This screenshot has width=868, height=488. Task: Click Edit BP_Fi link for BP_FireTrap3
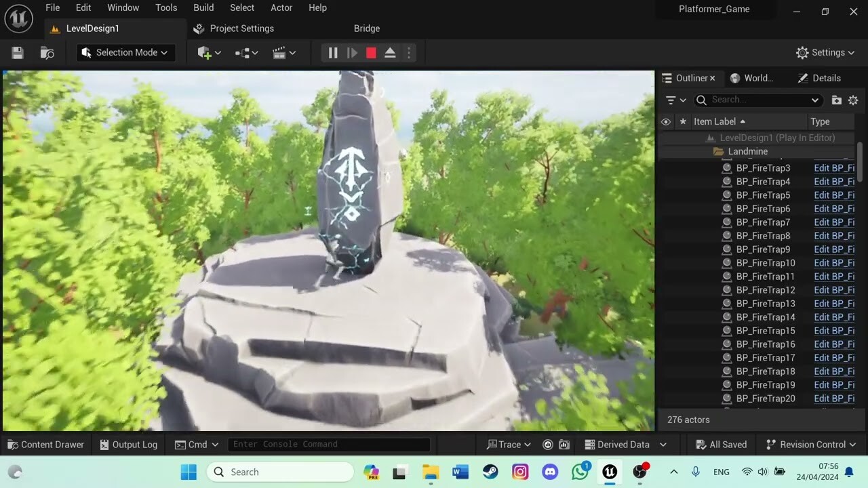click(x=833, y=167)
